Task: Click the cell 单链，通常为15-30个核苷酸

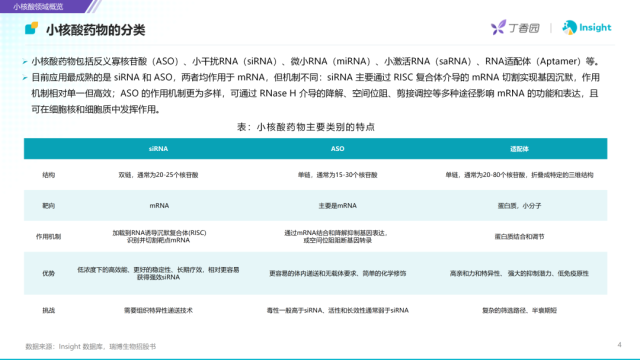Action: pyautogui.click(x=338, y=175)
